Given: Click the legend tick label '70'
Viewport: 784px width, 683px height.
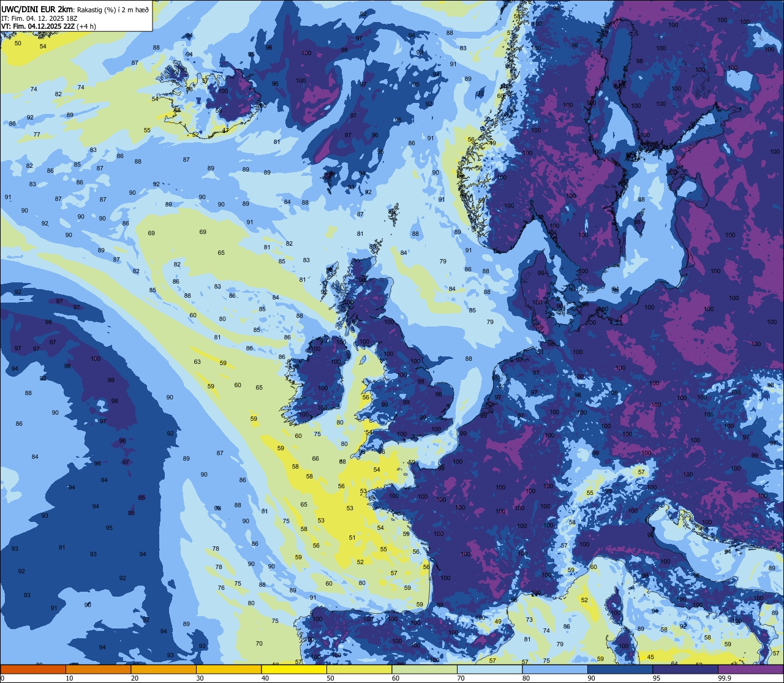Looking at the screenshot, I should point(461,678).
